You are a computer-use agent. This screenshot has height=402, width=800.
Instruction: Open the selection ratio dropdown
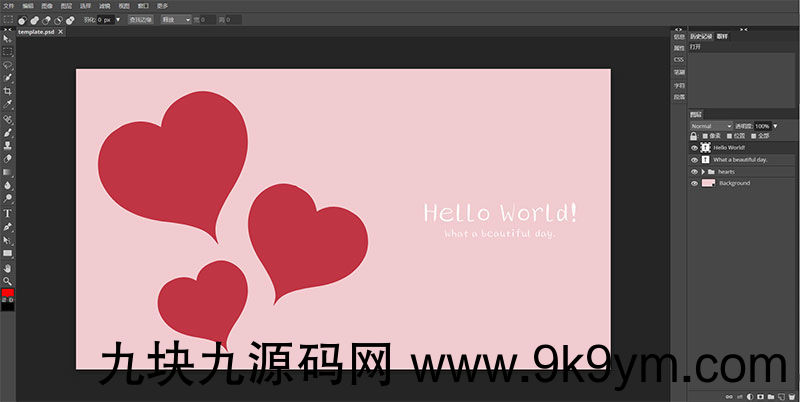coord(176,20)
